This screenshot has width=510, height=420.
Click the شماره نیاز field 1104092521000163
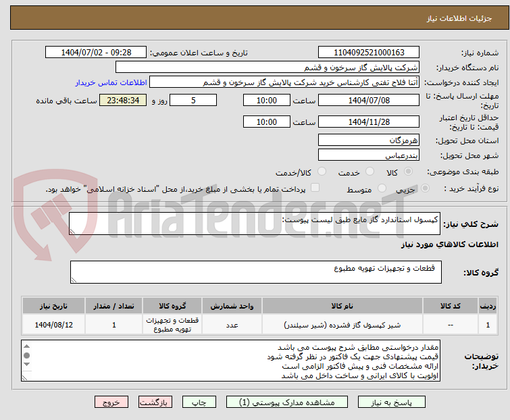click(x=369, y=53)
